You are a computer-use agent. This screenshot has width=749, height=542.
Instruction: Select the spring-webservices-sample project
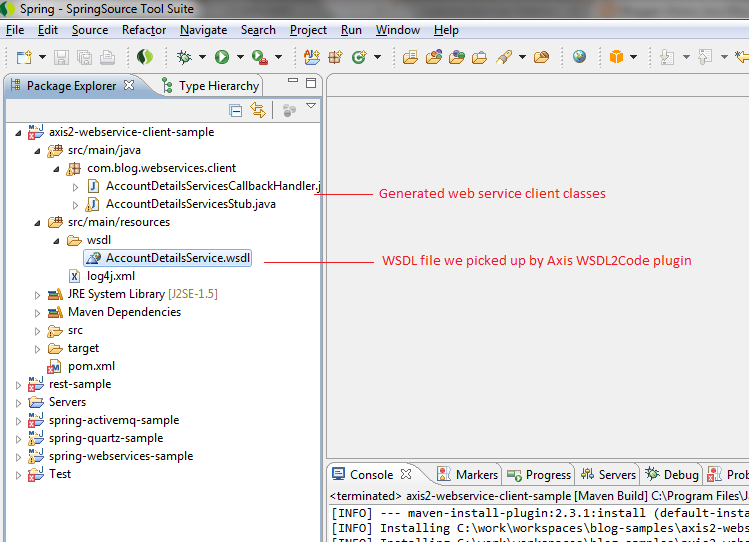click(x=110, y=456)
